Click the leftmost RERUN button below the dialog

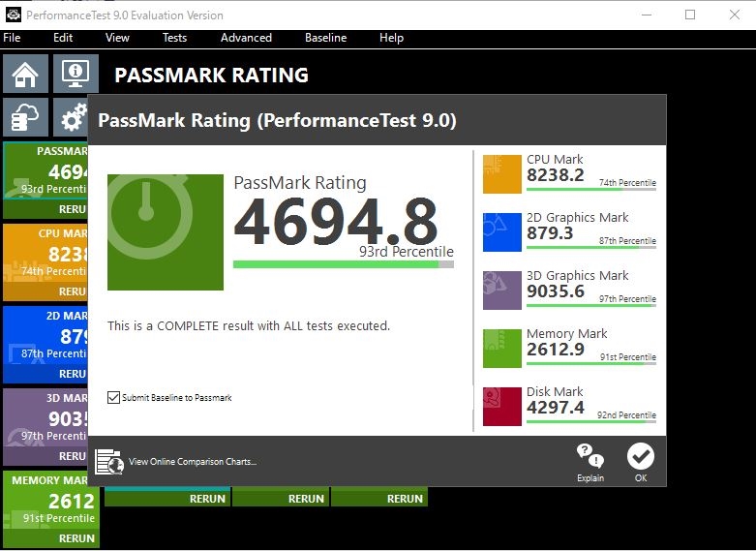click(x=167, y=499)
